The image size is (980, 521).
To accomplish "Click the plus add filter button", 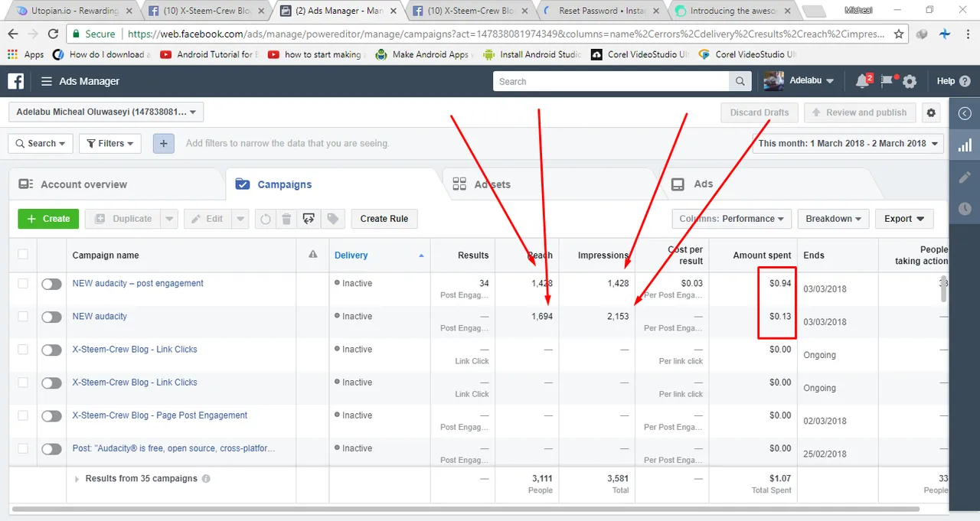I will click(163, 143).
